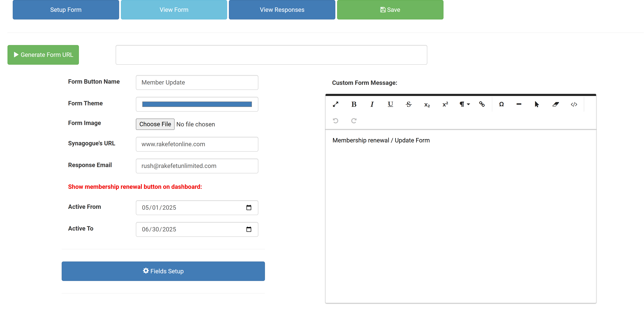This screenshot has height=310, width=644.
Task: Open paragraph format dropdown
Action: (x=464, y=104)
